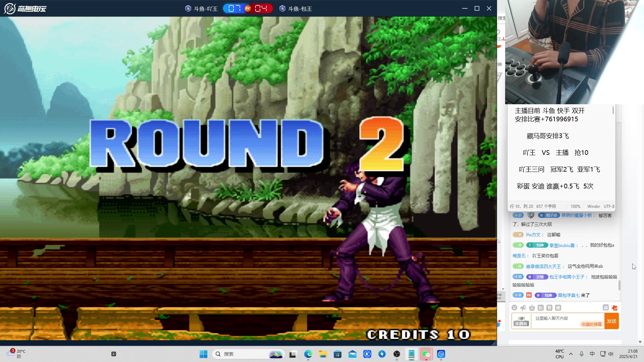Viewport: 644px width, 362px height.
Task: Click the 侠 shield badge in chat
Action: coord(531,215)
